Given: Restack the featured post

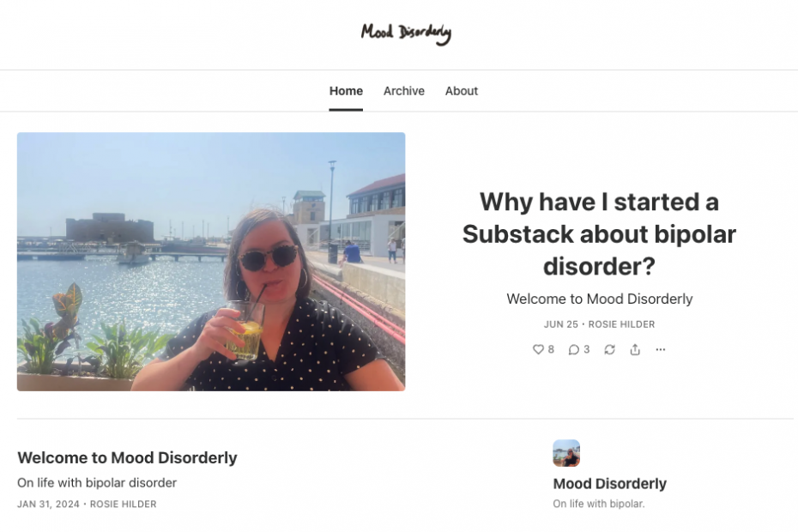Looking at the screenshot, I should pos(610,349).
